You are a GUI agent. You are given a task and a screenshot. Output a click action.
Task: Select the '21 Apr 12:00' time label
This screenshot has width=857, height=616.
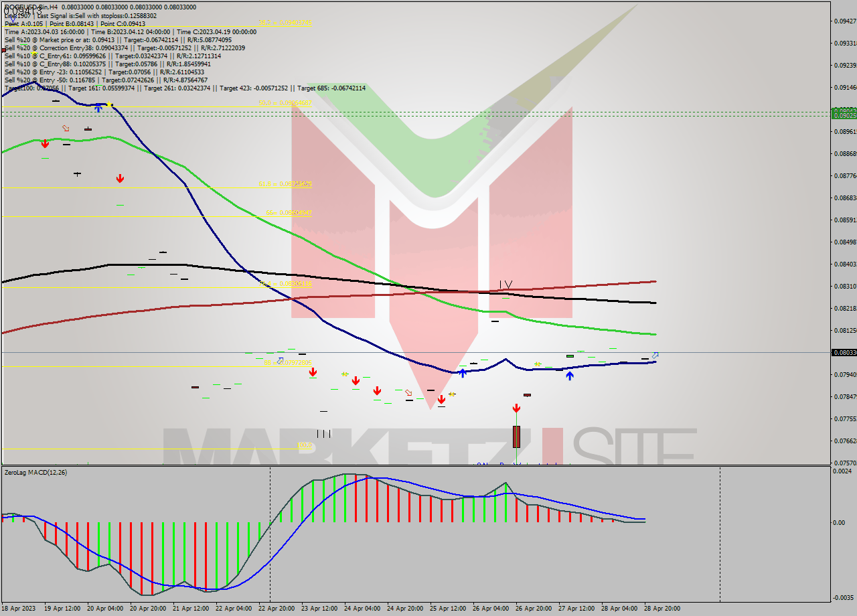point(191,609)
